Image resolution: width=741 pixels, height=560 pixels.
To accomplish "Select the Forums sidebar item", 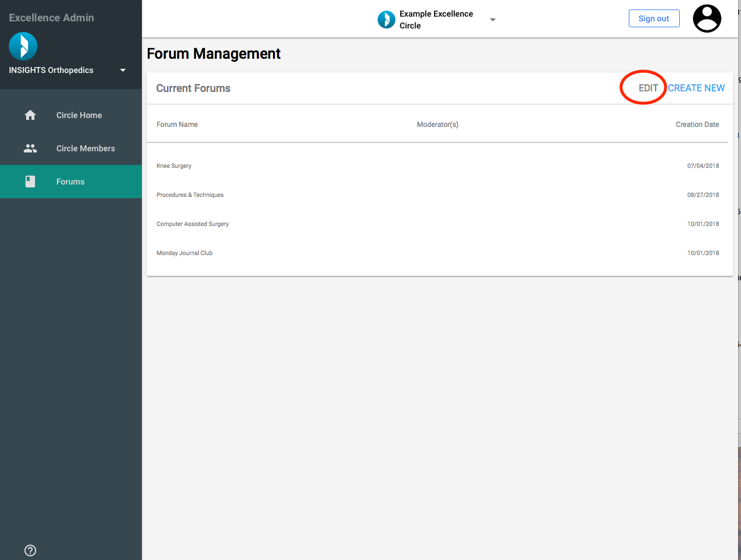I will point(71,182).
